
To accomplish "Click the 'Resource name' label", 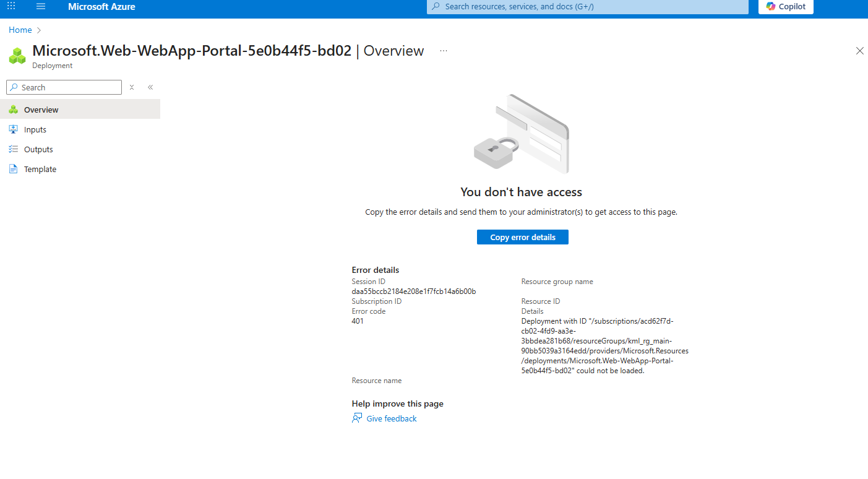I will [x=377, y=381].
